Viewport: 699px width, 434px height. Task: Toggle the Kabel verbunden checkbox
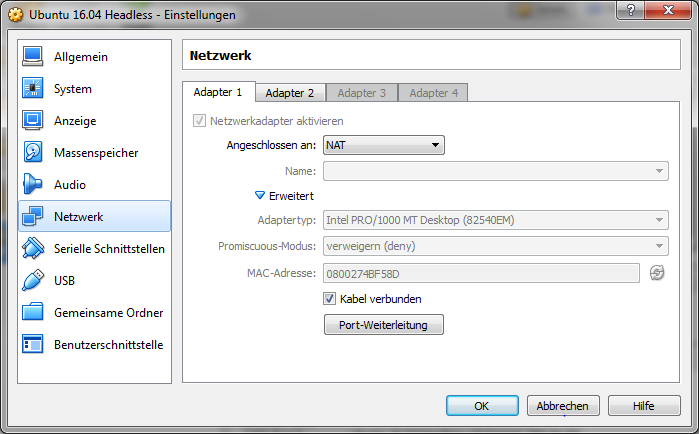[329, 299]
